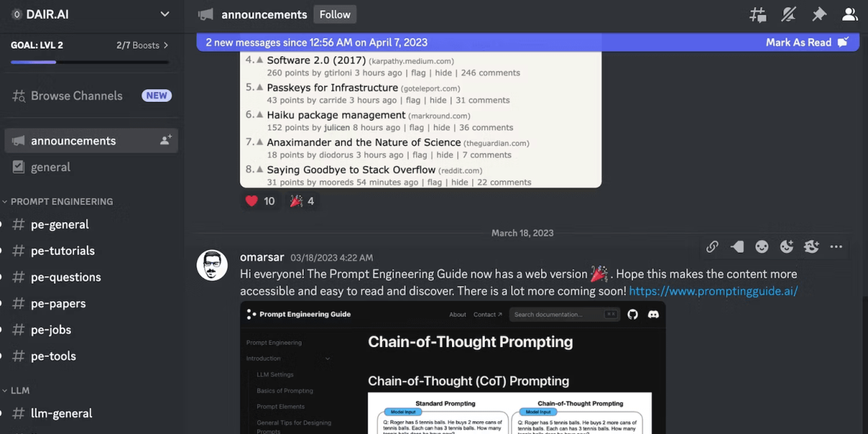Toggle the red heart reaction
The width and height of the screenshot is (868, 434).
point(260,201)
